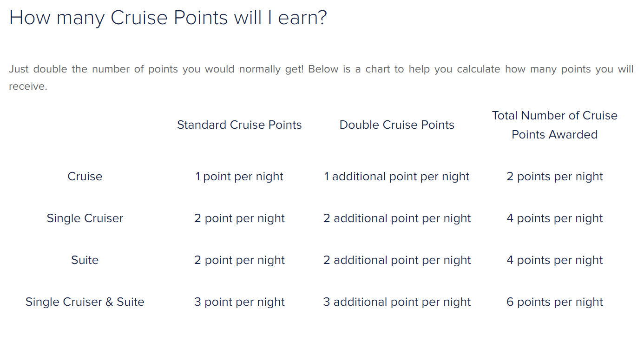
Task: Click the Suite row's standard points cell
Action: 239,260
